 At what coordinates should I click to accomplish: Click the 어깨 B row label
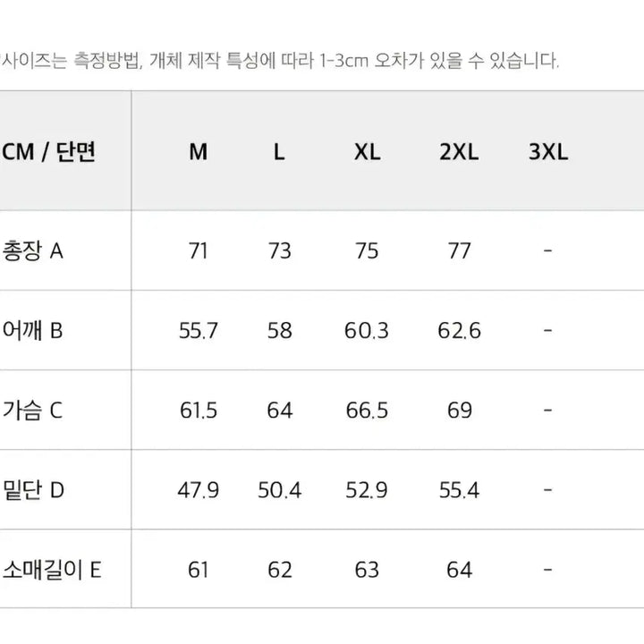click(x=33, y=331)
